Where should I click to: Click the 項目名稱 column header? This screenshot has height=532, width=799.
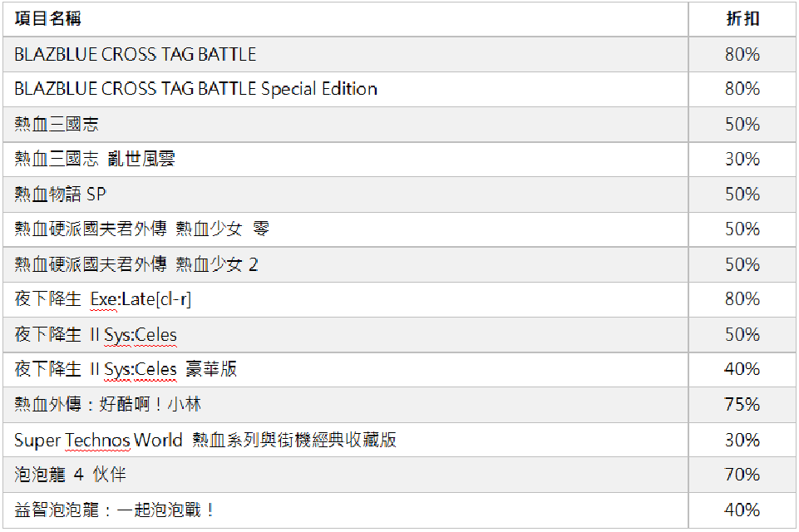[48, 19]
